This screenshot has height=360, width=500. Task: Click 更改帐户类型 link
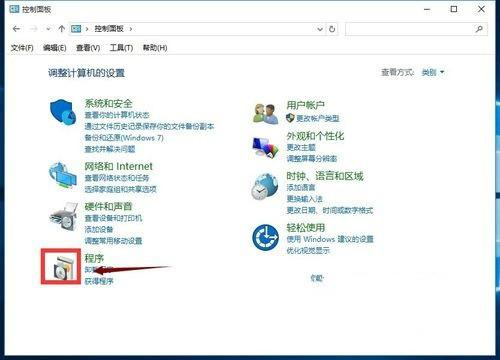point(318,118)
